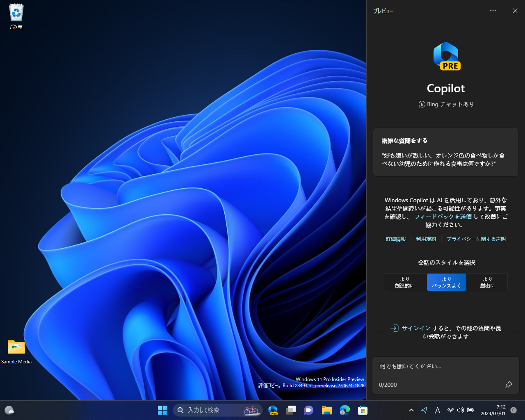Image resolution: width=525 pixels, height=420 pixels.
Task: Open Task View from the taskbar
Action: 291,410
